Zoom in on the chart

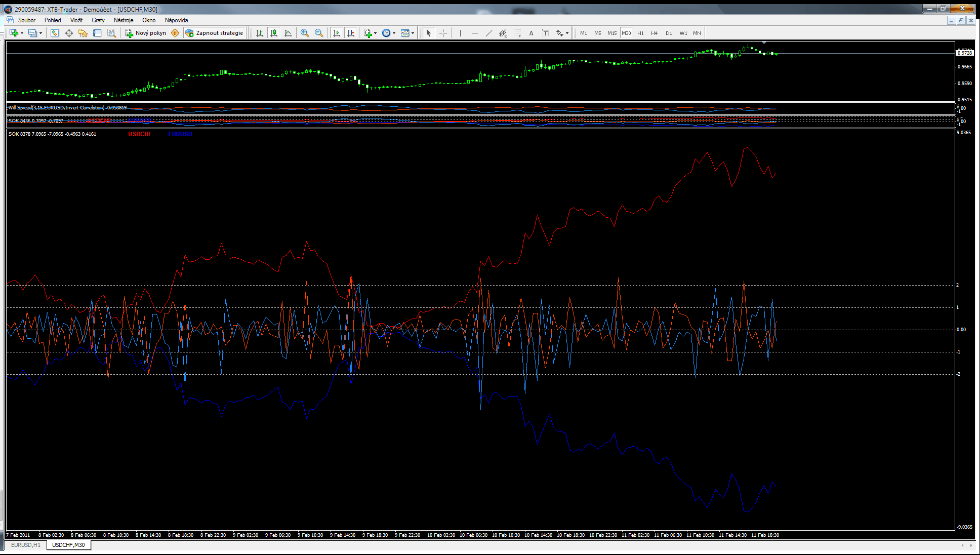click(305, 33)
